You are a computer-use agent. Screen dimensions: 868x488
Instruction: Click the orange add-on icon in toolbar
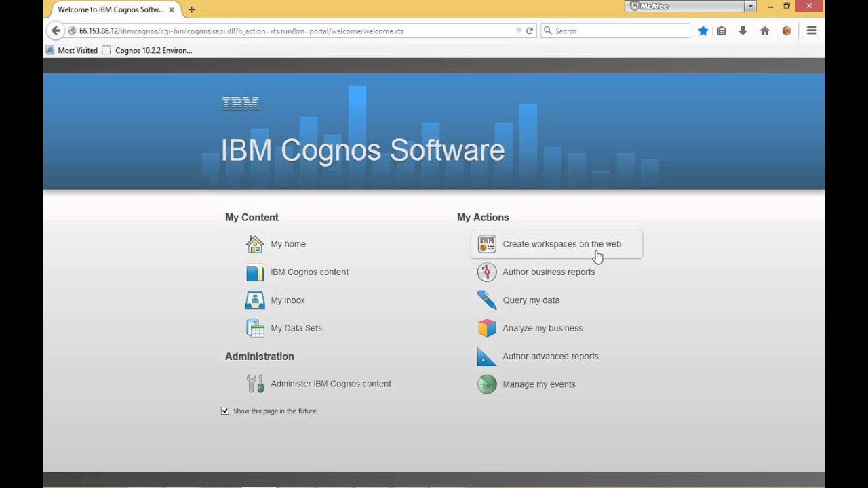pyautogui.click(x=787, y=30)
